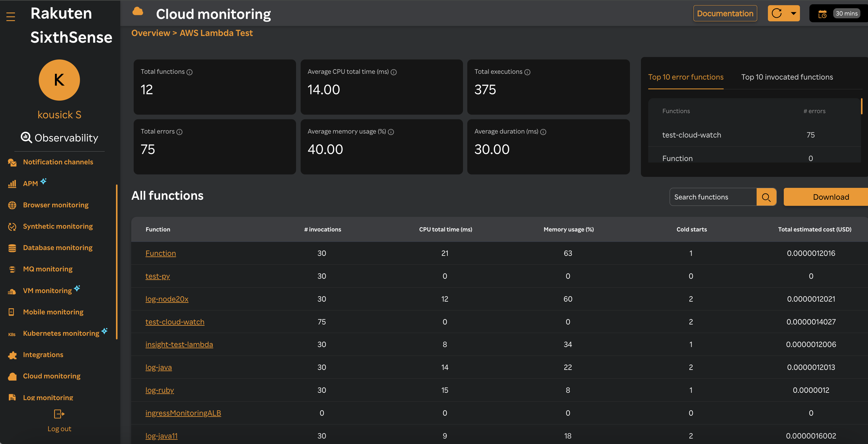Open Notification channels in sidebar
The height and width of the screenshot is (444, 868).
point(58,162)
